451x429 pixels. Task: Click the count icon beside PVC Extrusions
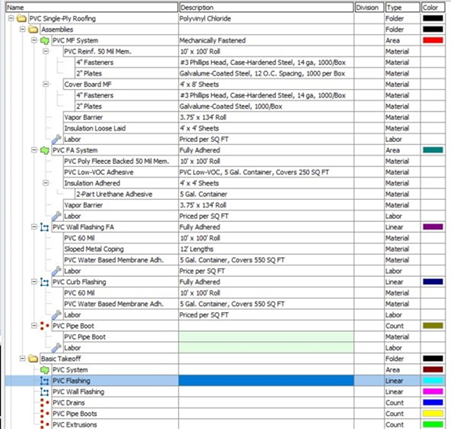pos(44,424)
